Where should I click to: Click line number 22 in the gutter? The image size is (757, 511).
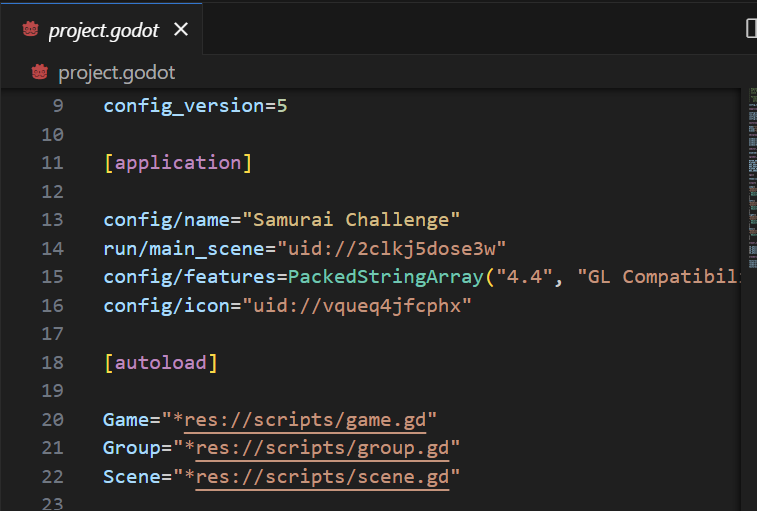pyautogui.click(x=53, y=477)
